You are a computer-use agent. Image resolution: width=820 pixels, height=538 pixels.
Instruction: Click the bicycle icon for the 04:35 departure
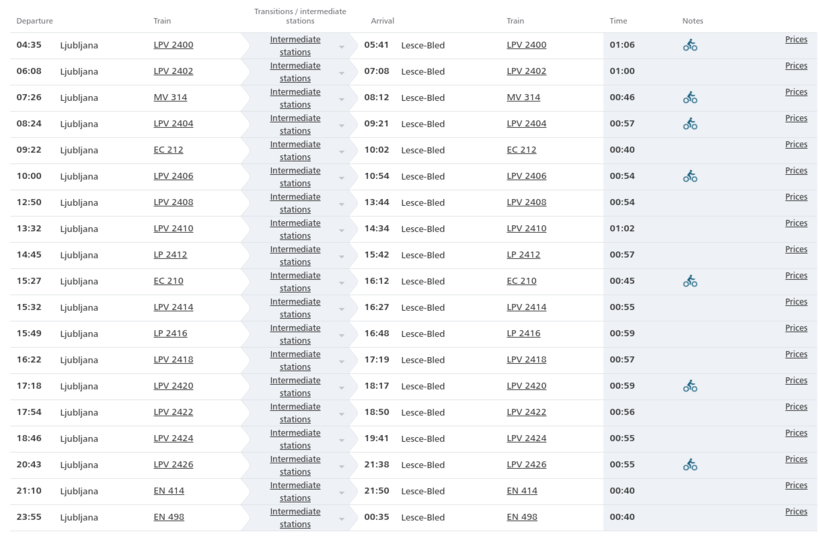click(x=690, y=45)
